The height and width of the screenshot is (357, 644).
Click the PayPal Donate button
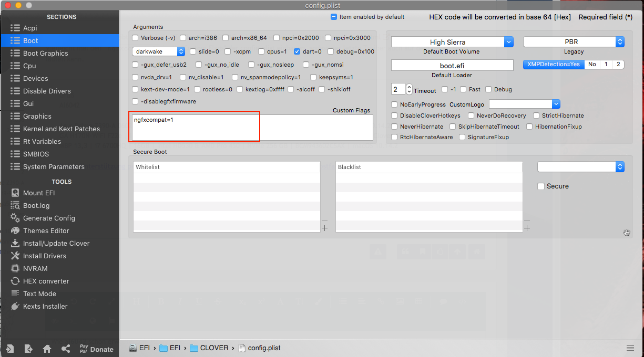coord(96,349)
